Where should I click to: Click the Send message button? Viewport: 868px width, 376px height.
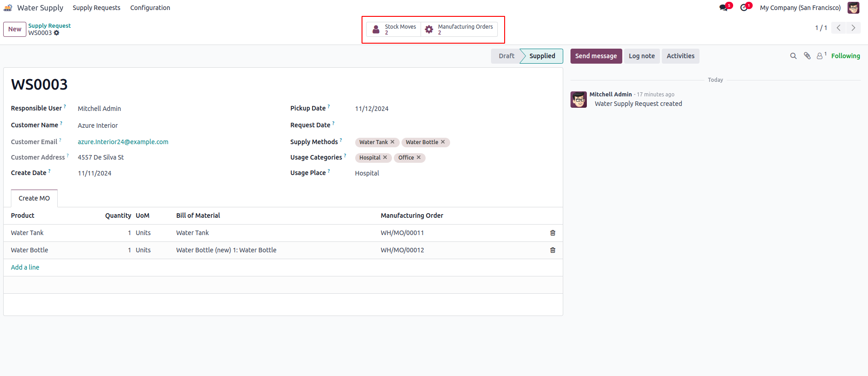coord(596,56)
